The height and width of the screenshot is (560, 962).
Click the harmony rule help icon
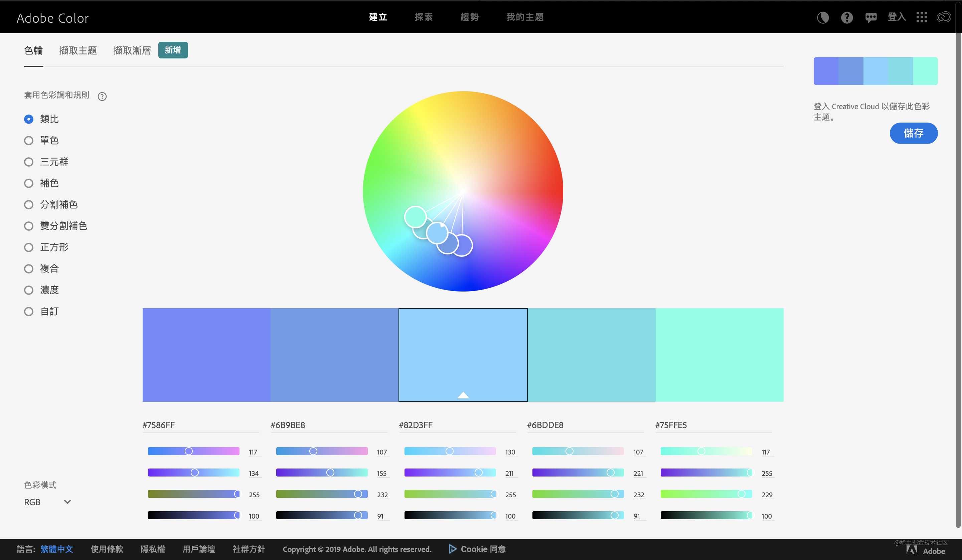click(102, 96)
